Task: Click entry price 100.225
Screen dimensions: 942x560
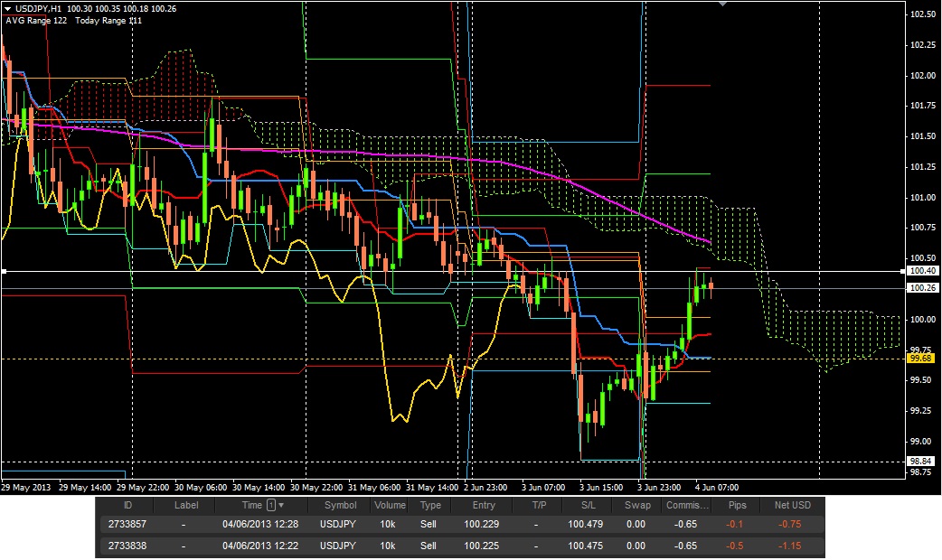Action: pos(481,546)
